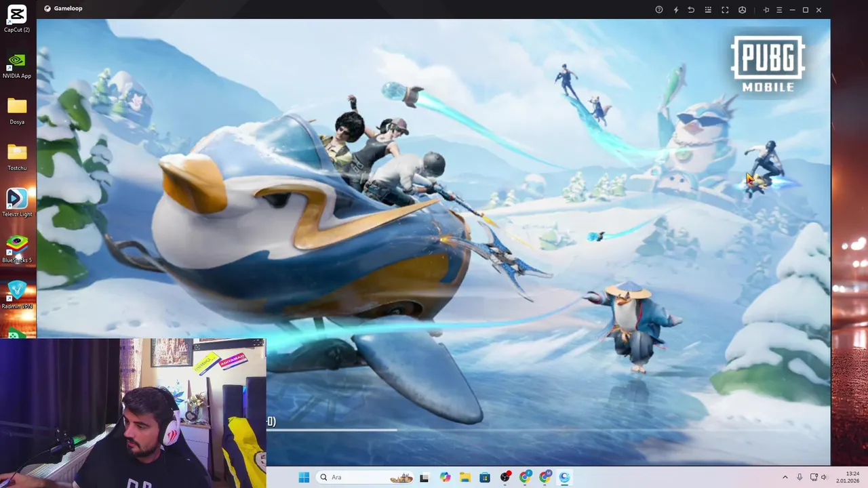Open the Gameloop hamburger menu
Screen dimensions: 868x488
coord(779,9)
